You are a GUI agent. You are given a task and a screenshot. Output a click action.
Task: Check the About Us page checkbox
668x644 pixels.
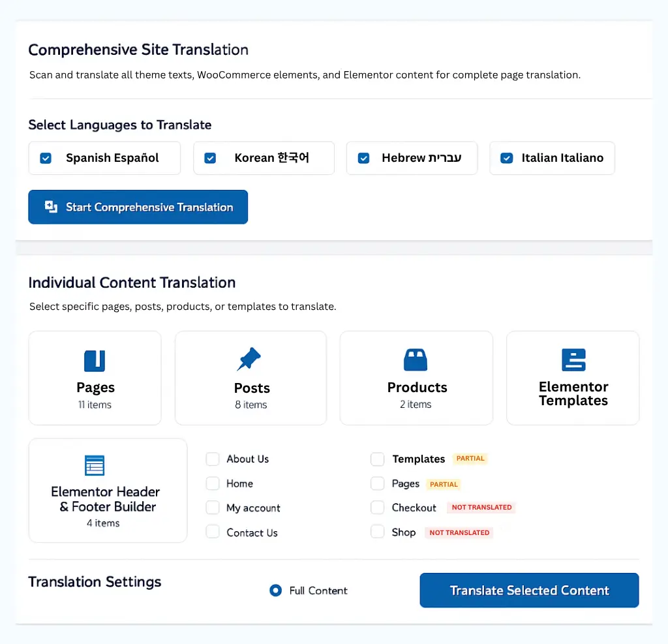point(212,459)
